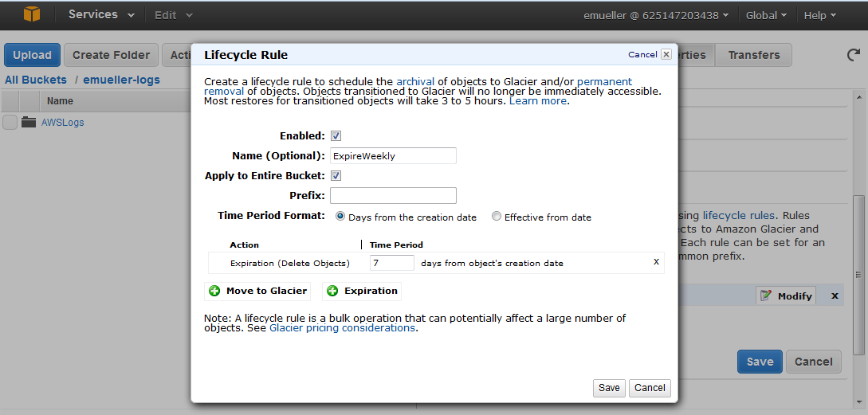Screen dimensions: 868x415
Task: Open the emueller account dropdown
Action: click(655, 15)
